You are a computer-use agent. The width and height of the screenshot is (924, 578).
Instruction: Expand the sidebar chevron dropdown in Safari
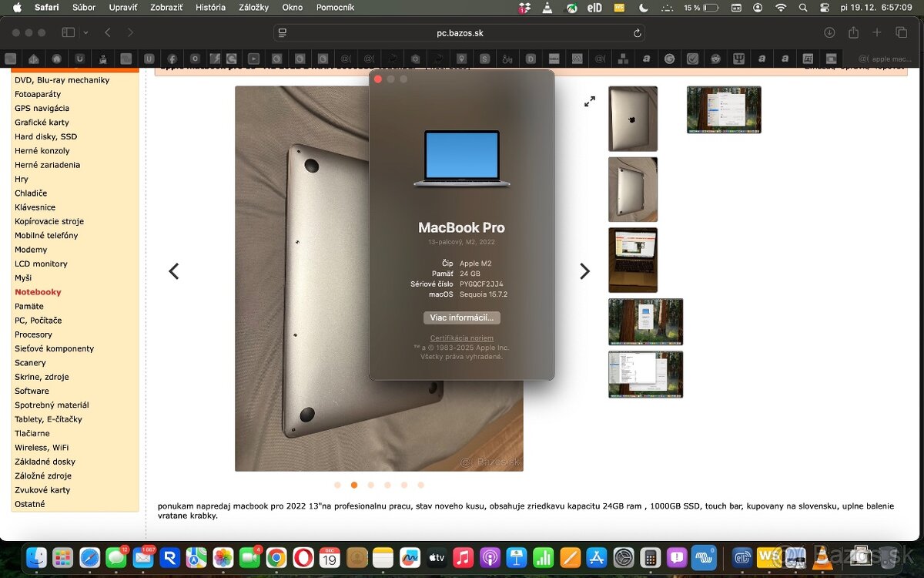[x=85, y=32]
